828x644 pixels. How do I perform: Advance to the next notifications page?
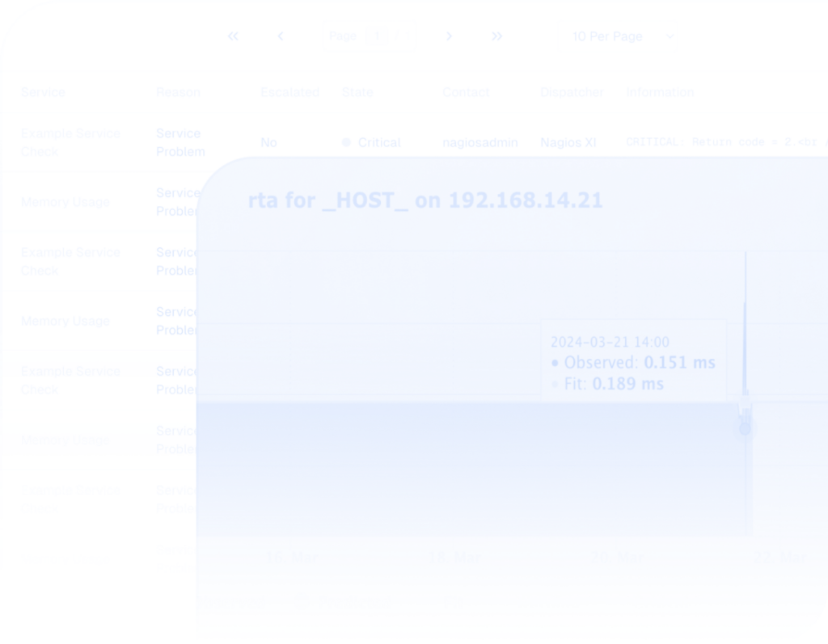449,36
